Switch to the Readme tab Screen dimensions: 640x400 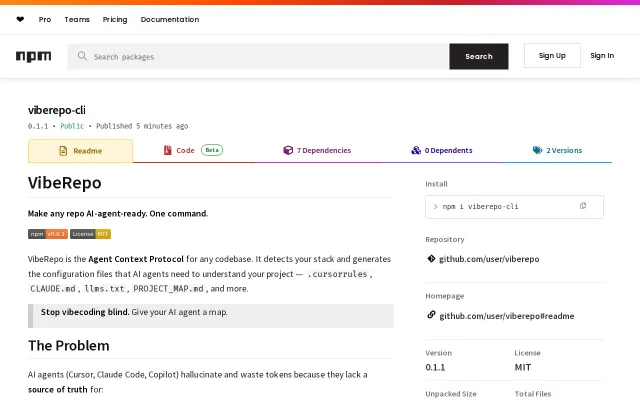coord(80,151)
